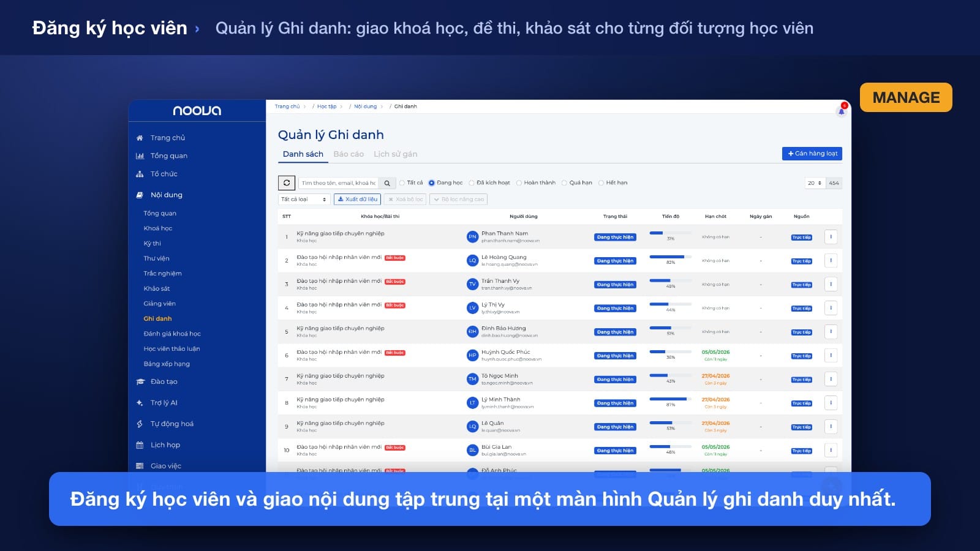The height and width of the screenshot is (551, 980).
Task: Select the Đã kích hoạt radio button
Action: click(x=472, y=182)
